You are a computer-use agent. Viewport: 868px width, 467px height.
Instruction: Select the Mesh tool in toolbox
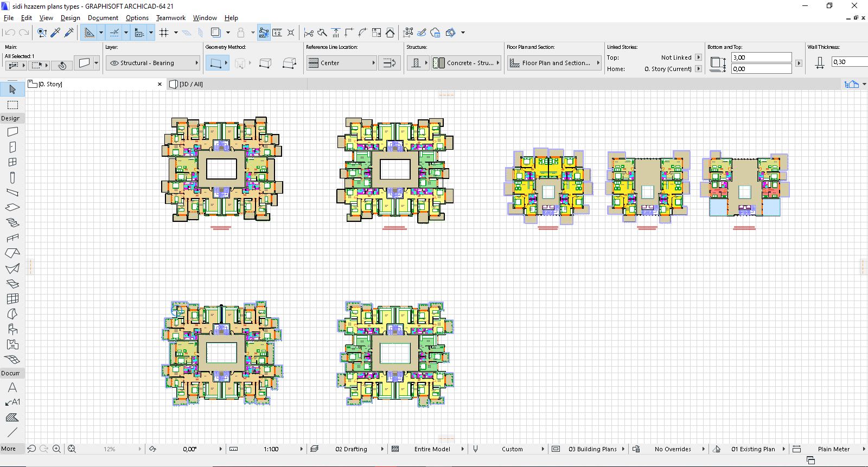point(12,360)
